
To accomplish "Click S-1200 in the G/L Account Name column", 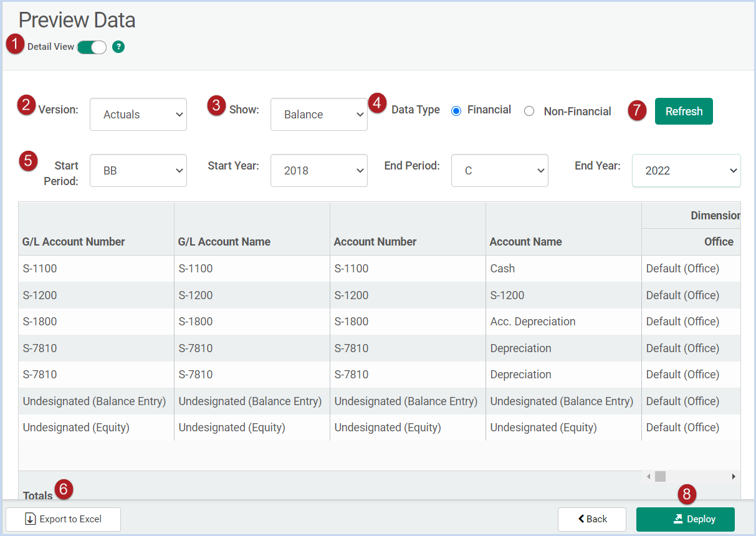I will tap(252, 295).
